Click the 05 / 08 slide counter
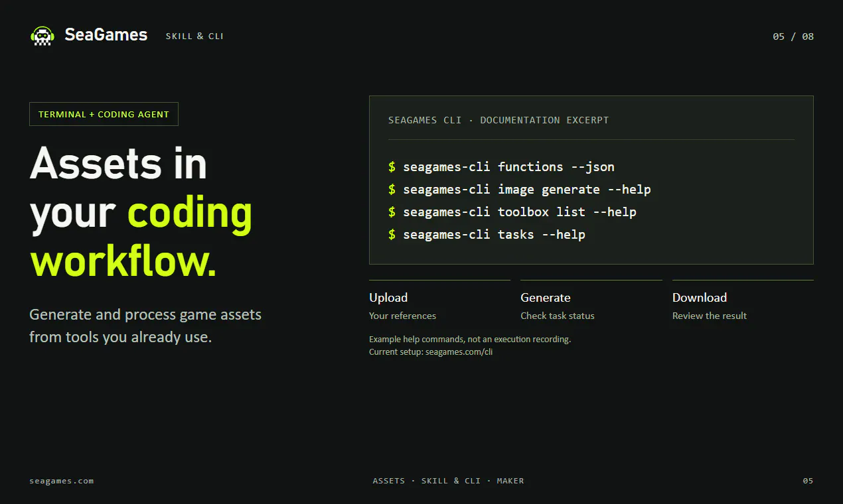Viewport: 843px width, 504px height. (793, 36)
